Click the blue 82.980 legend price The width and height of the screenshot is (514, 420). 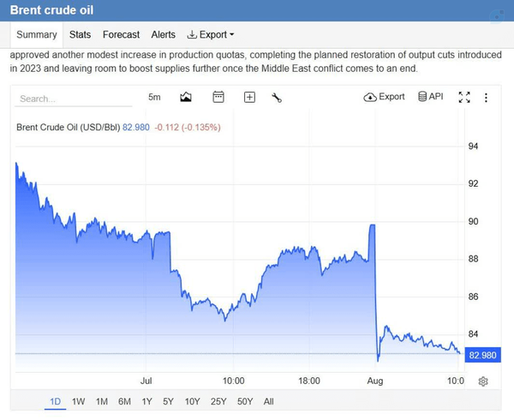pyautogui.click(x=135, y=127)
